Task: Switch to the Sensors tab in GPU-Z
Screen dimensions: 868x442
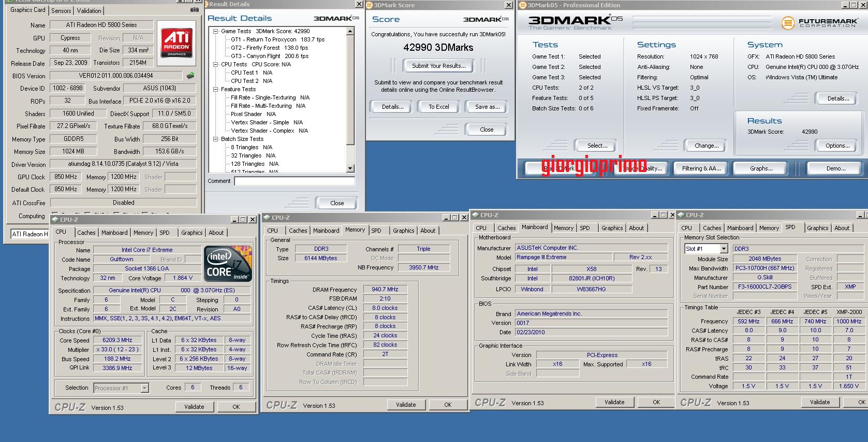Action: pos(61,10)
